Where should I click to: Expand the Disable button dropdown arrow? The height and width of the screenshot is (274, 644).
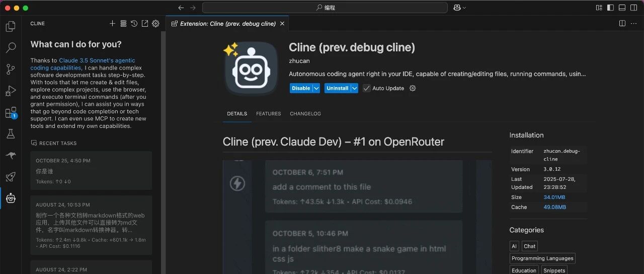[316, 88]
